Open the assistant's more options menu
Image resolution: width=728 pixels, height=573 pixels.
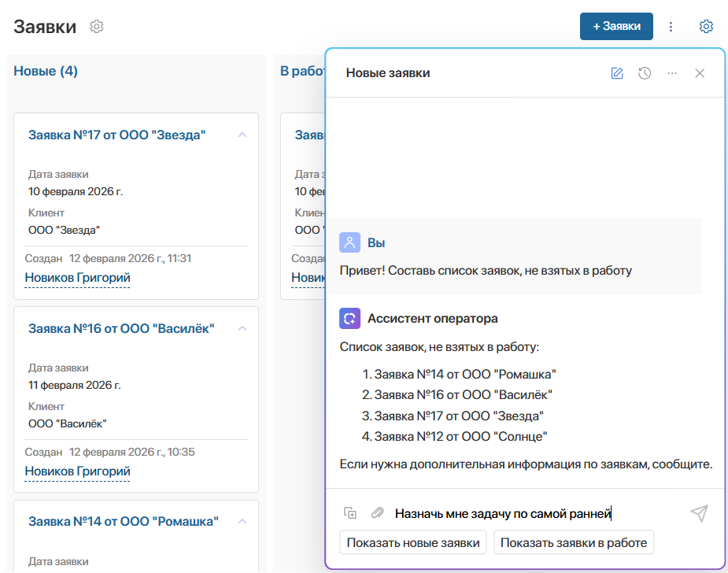tap(672, 72)
